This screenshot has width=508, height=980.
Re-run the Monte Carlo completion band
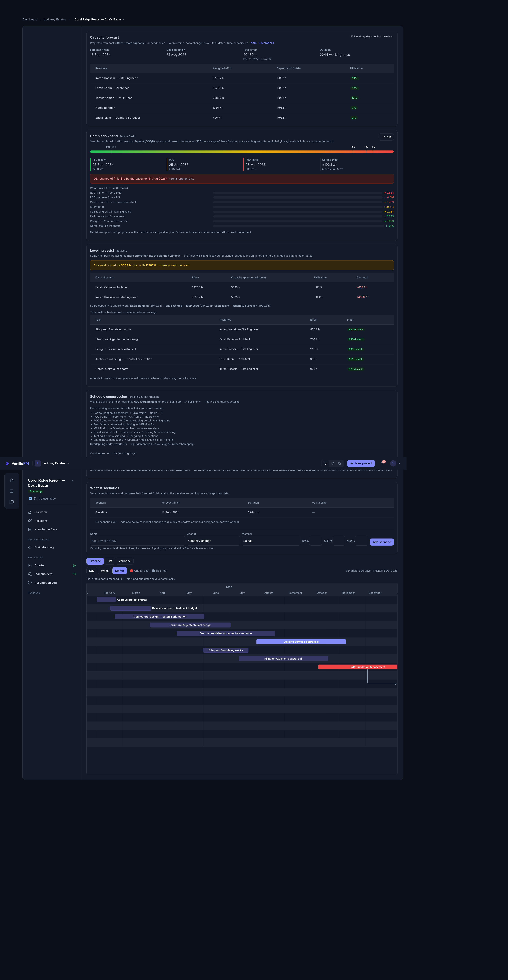(386, 137)
